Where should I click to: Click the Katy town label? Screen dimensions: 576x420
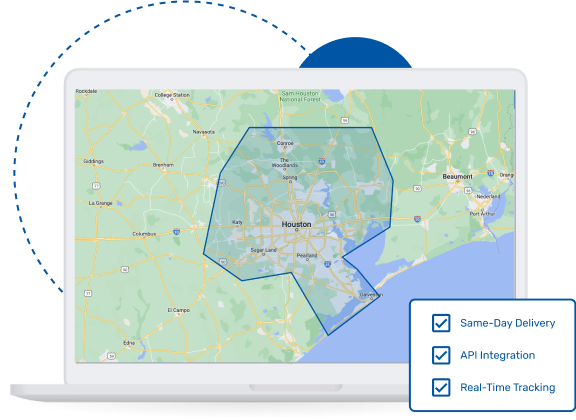point(237,222)
